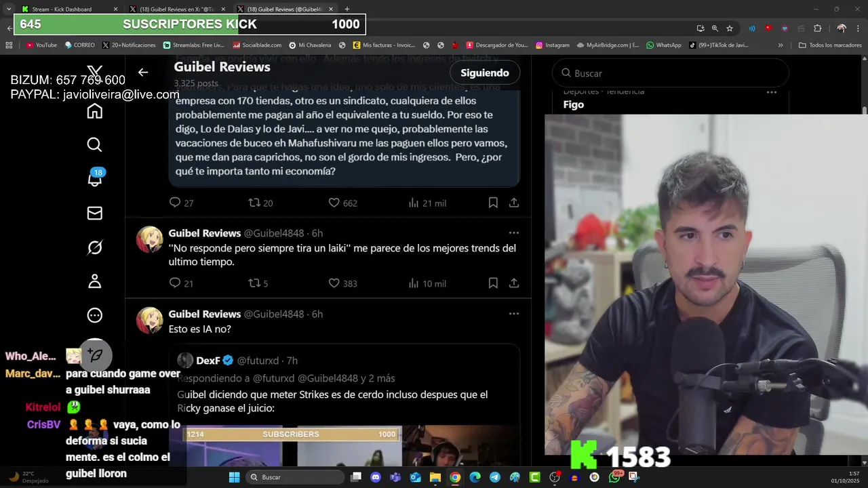The height and width of the screenshot is (488, 868).
Task: Open a new browser tab with plus
Action: 347,9
